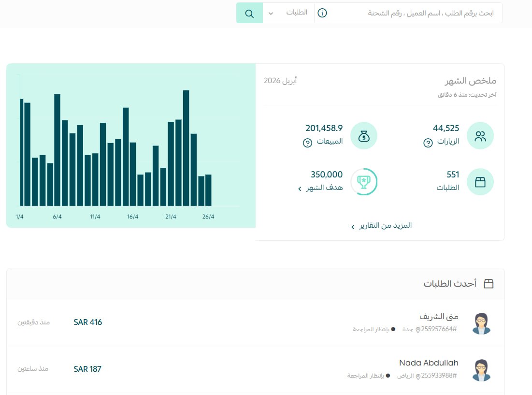Click order number #255933988
Image resolution: width=532 pixels, height=395 pixels.
pos(439,376)
